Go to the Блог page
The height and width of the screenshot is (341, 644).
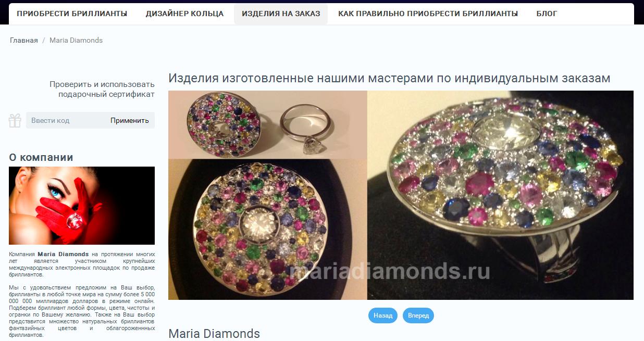coord(547,14)
